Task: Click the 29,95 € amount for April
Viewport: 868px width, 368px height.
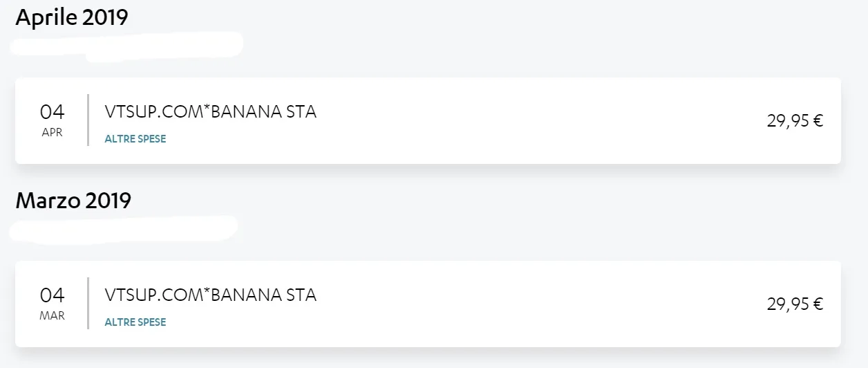Action: pyautogui.click(x=794, y=121)
